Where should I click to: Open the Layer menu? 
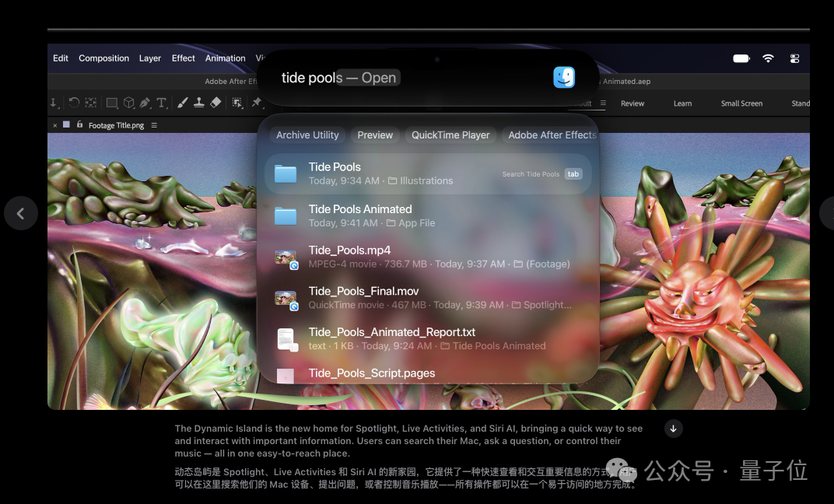150,58
